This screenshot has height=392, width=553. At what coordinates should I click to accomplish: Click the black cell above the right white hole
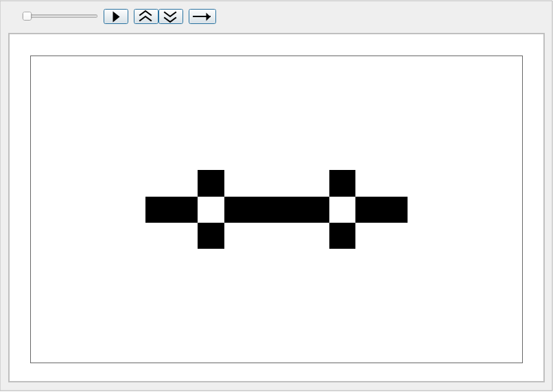pyautogui.click(x=342, y=183)
